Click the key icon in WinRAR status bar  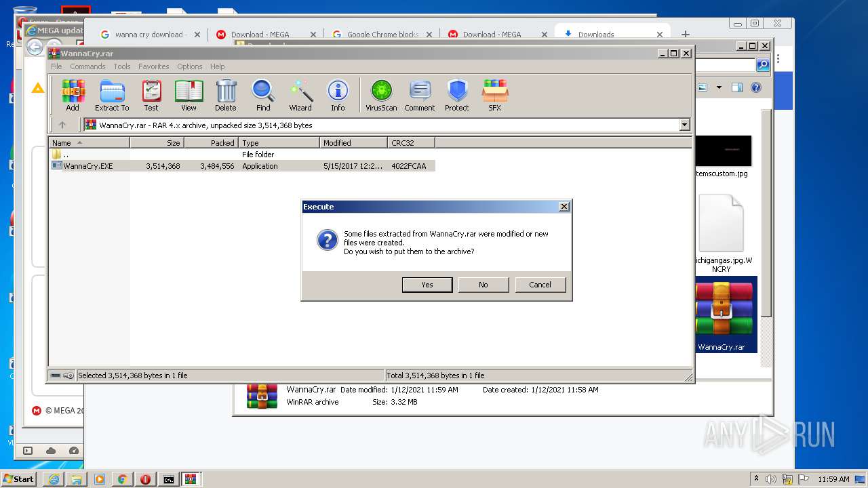[68, 375]
